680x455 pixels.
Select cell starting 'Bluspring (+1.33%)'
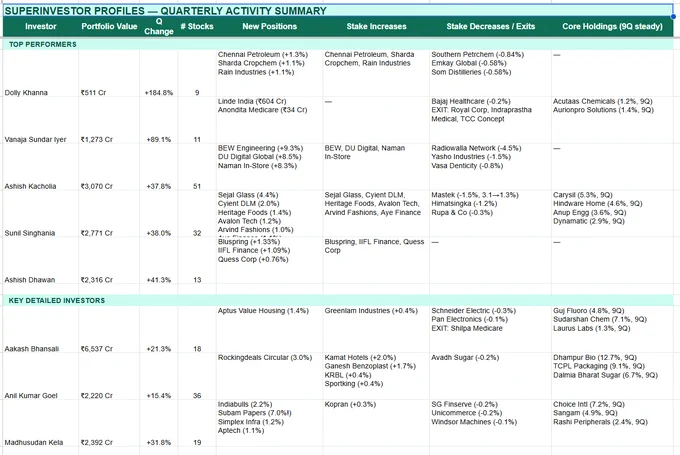click(269, 261)
